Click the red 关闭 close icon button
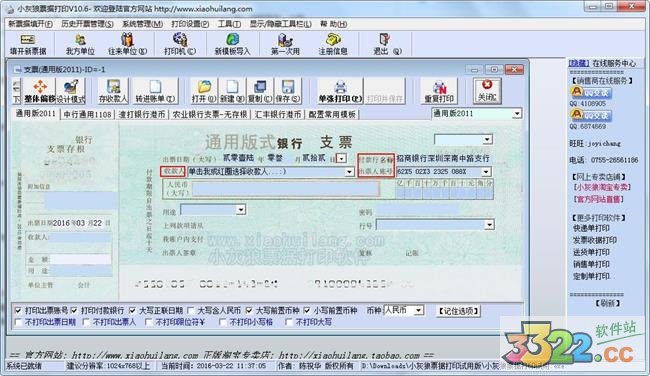Screen dimensions: 650x376 (x=487, y=90)
